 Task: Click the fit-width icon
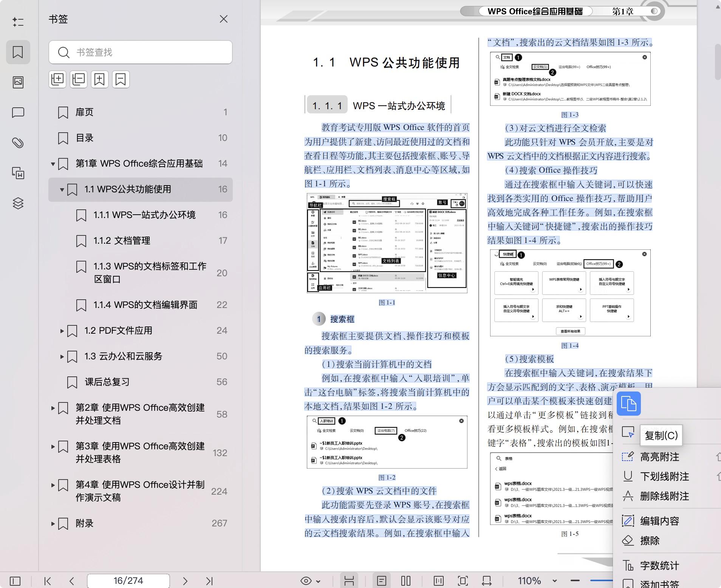pyautogui.click(x=487, y=581)
